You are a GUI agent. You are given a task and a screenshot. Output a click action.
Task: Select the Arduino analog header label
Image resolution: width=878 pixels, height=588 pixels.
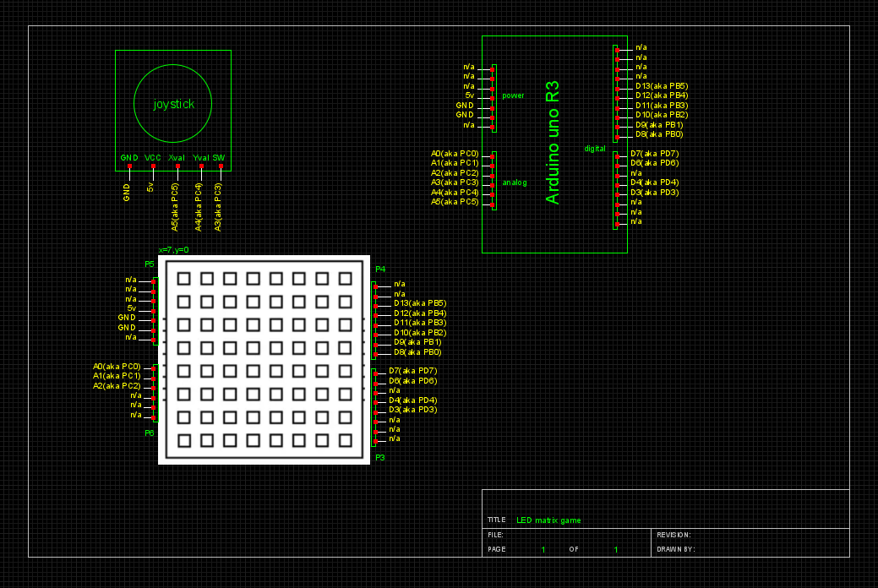point(514,182)
